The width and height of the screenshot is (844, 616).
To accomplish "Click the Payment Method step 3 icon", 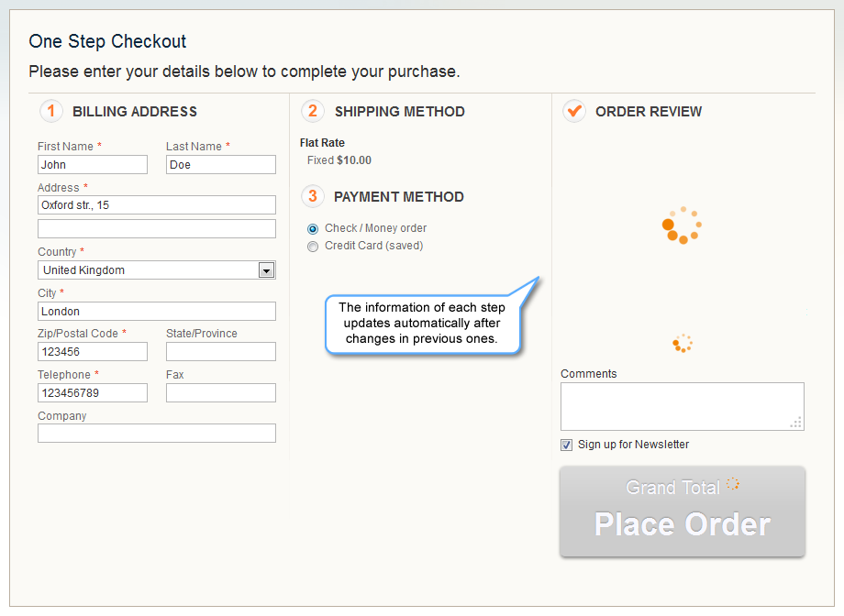I will point(313,196).
